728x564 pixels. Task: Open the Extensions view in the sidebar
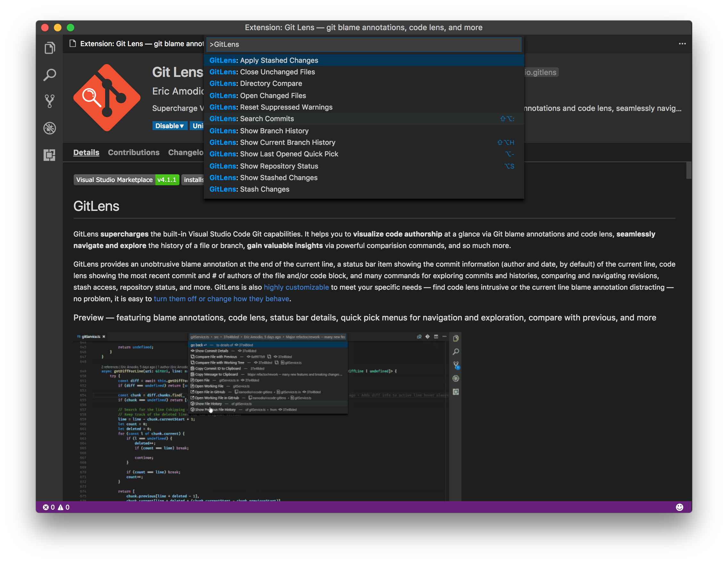click(x=49, y=155)
